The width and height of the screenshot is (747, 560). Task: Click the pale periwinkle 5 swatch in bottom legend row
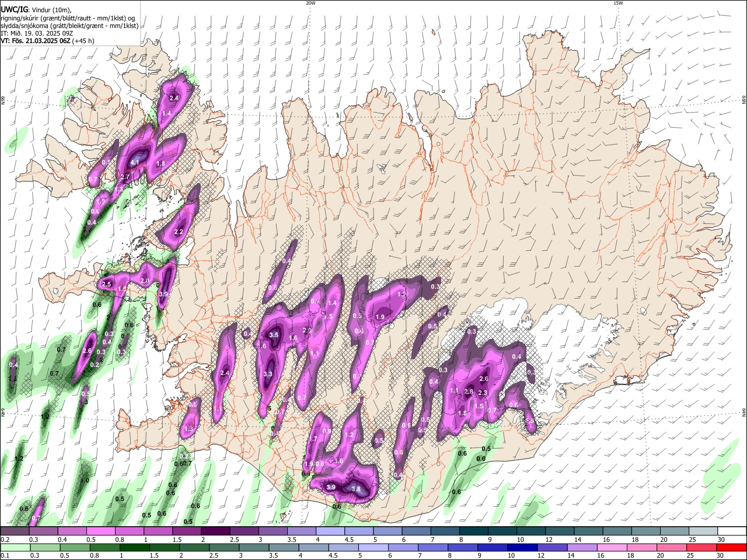(x=373, y=547)
